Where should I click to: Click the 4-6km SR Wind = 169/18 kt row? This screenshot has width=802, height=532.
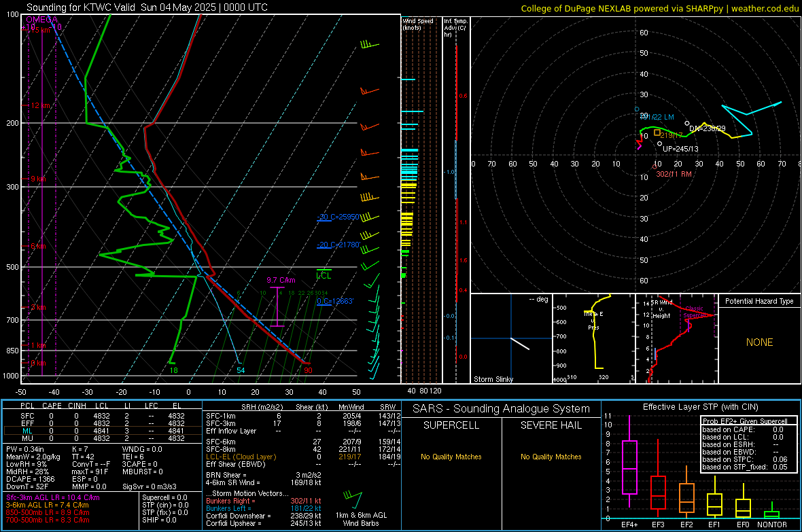(264, 482)
